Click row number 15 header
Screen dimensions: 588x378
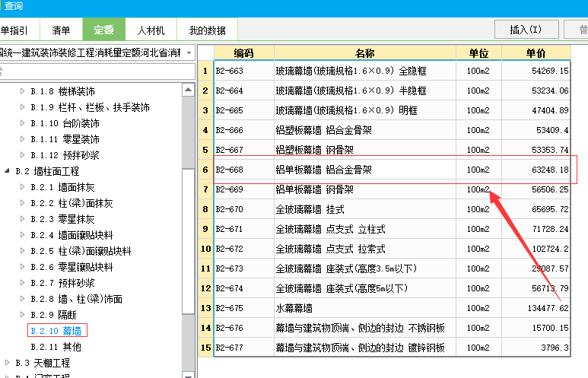point(205,348)
